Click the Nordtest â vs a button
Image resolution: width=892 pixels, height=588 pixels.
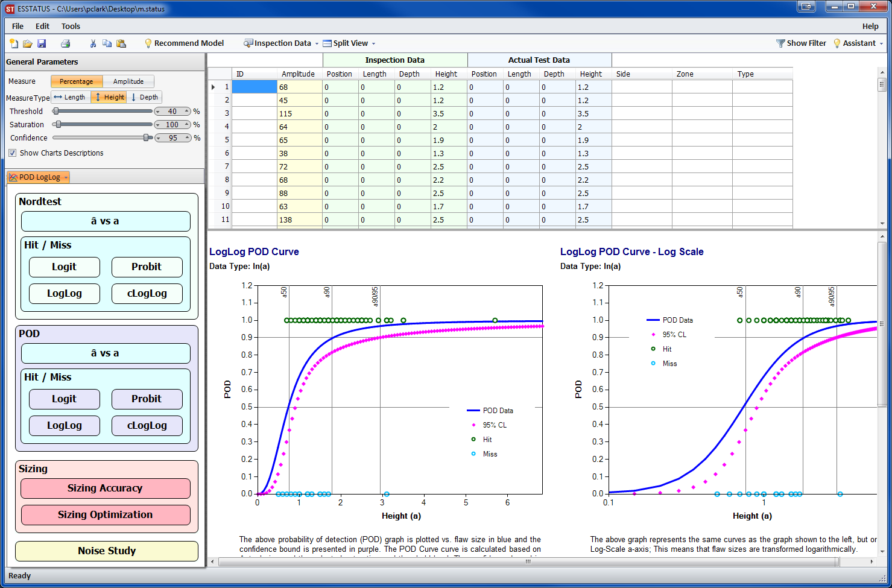coord(106,221)
